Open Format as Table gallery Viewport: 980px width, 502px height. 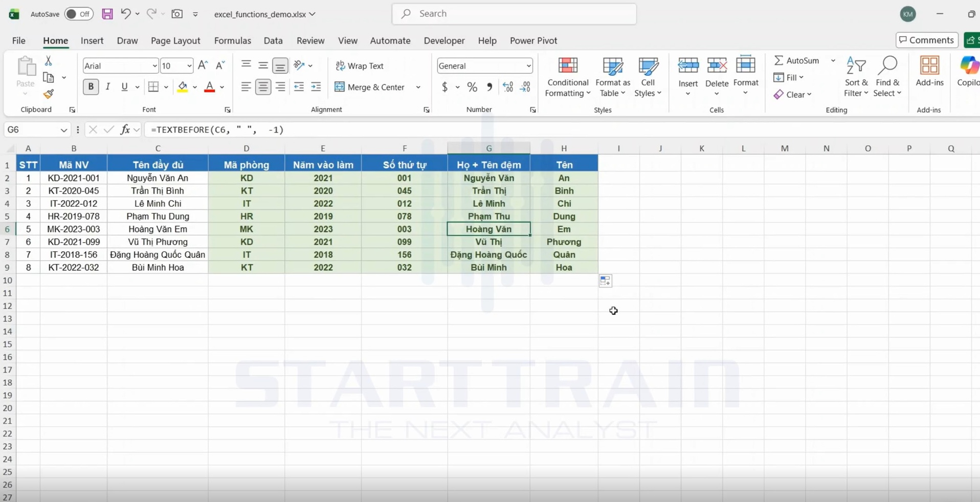(613, 77)
